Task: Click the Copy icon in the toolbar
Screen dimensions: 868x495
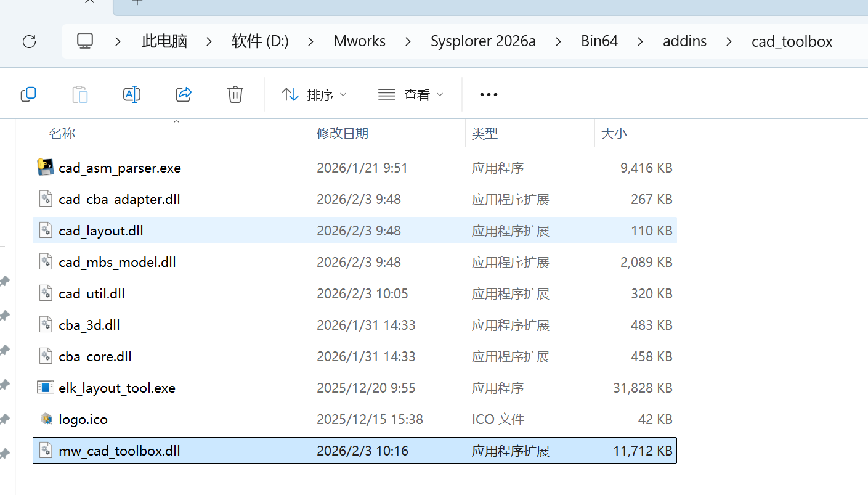Action: pyautogui.click(x=28, y=94)
